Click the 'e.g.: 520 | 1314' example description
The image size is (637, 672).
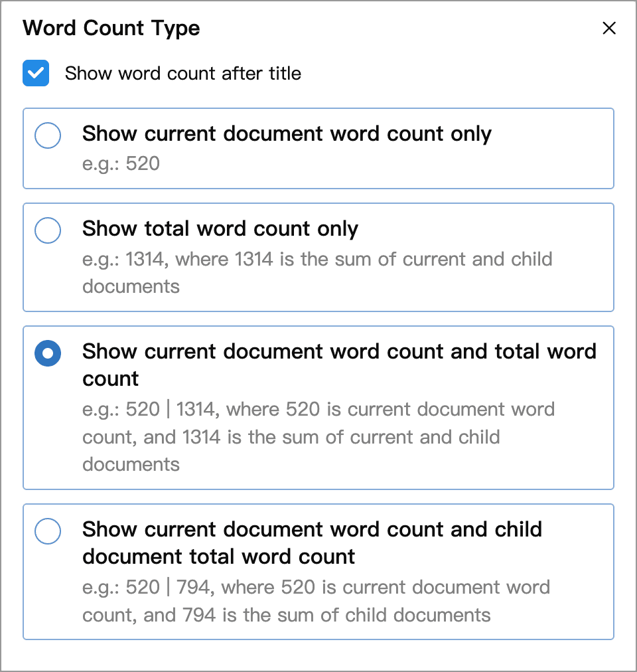[318, 437]
